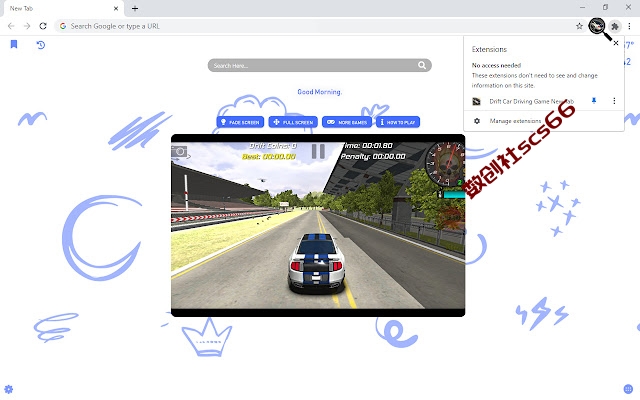The height and width of the screenshot is (400, 640).
Task: Click the speedometer gauge in the game
Action: tap(445, 165)
